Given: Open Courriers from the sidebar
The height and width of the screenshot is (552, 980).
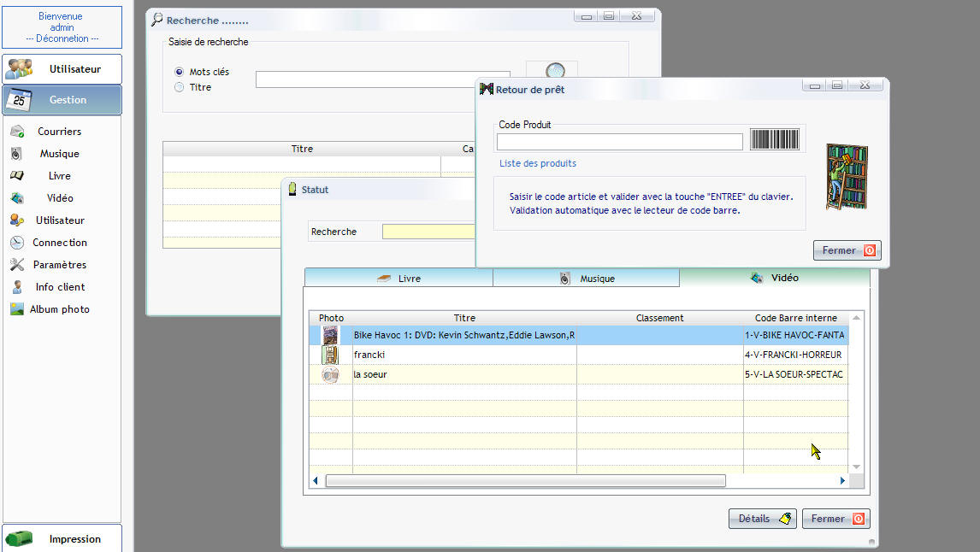Looking at the screenshot, I should tap(59, 132).
